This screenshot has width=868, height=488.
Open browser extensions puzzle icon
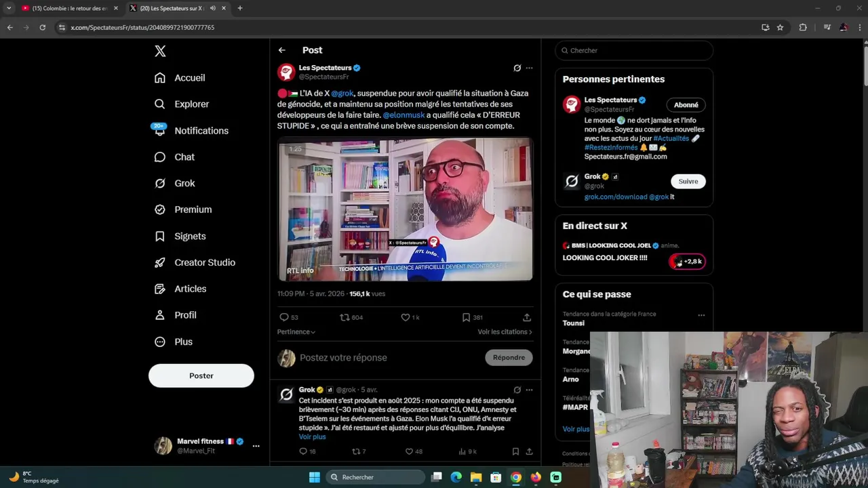[x=803, y=27]
